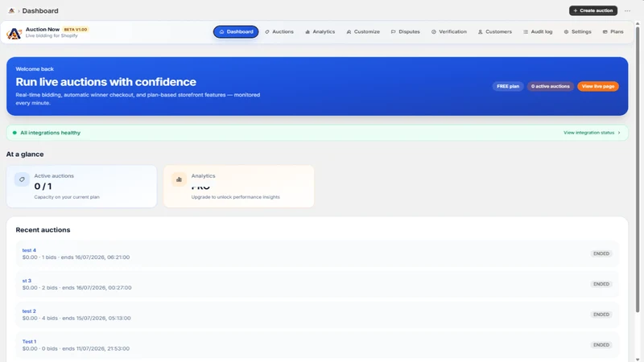Open the test 2 auction link

pos(29,311)
